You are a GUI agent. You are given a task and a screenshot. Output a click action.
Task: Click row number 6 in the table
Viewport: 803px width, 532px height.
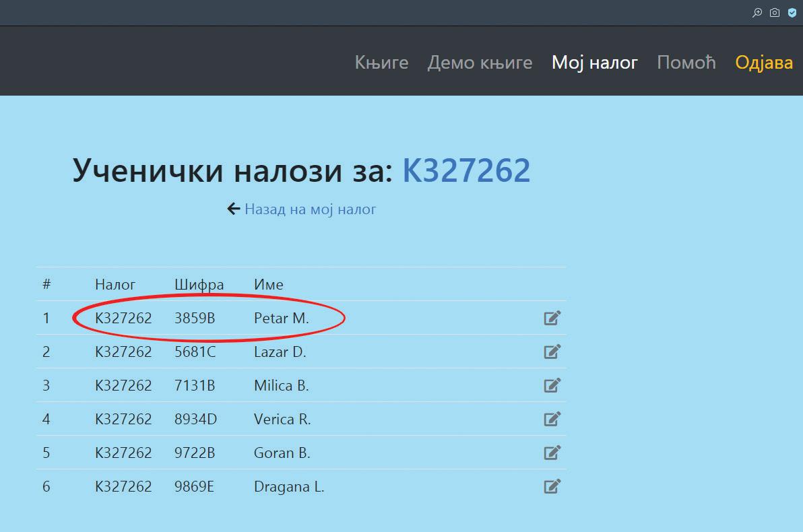click(x=46, y=486)
